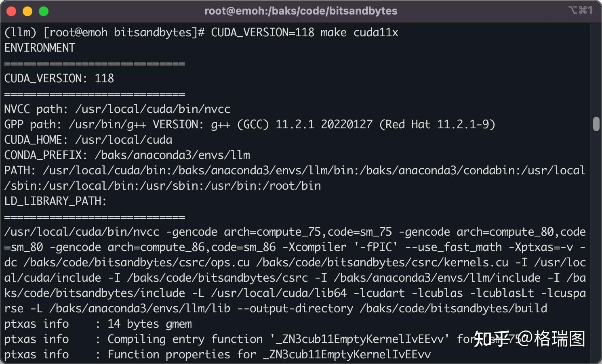Click the window title root@emoh:/baks/code/bitsandbytes

[301, 11]
